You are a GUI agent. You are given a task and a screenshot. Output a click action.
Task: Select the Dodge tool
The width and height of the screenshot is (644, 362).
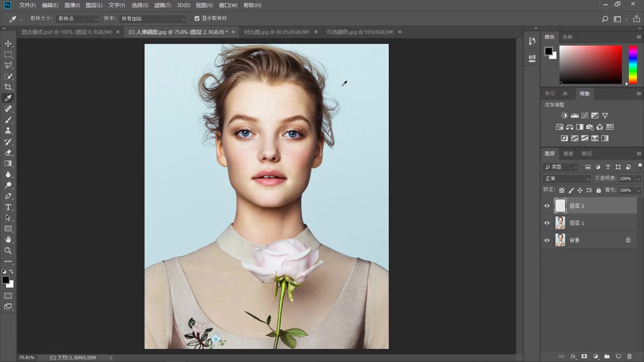(8, 185)
